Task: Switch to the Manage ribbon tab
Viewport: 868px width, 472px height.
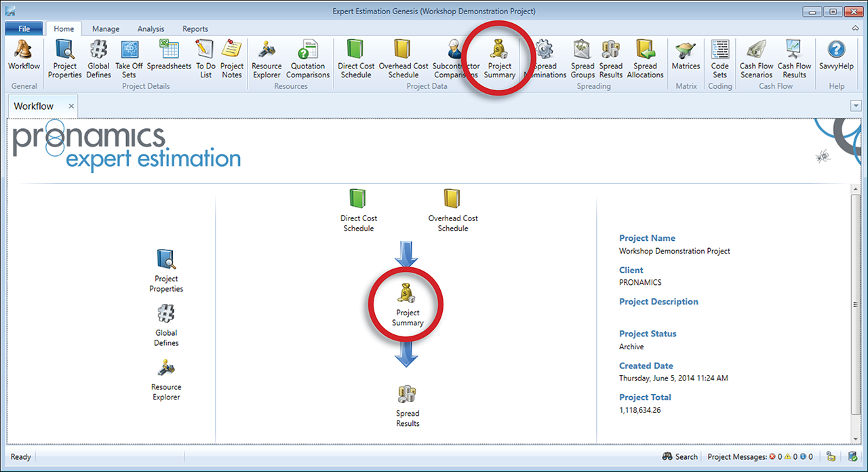Action: 106,29
